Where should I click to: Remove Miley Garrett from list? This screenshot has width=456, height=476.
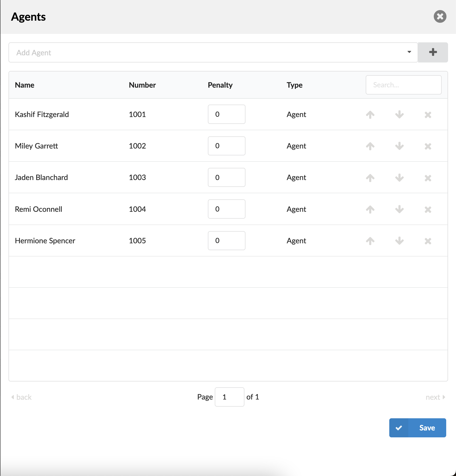coord(428,146)
